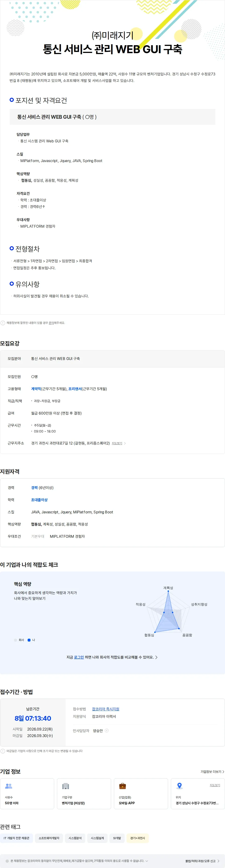Click the 계획성 label on the radar chart

[168, 588]
